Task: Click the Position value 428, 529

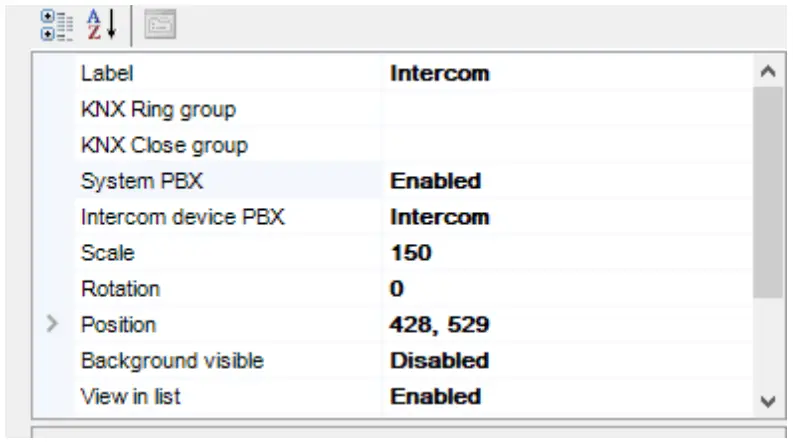Action: tap(439, 325)
